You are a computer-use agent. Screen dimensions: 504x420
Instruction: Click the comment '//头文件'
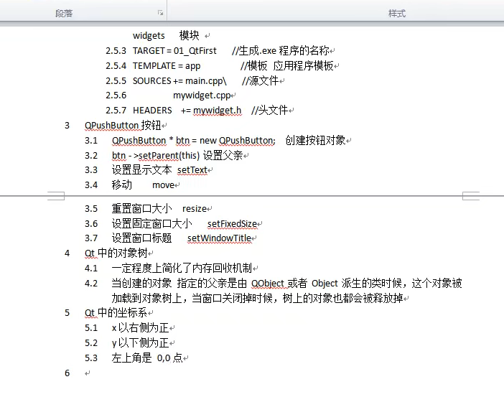[269, 111]
